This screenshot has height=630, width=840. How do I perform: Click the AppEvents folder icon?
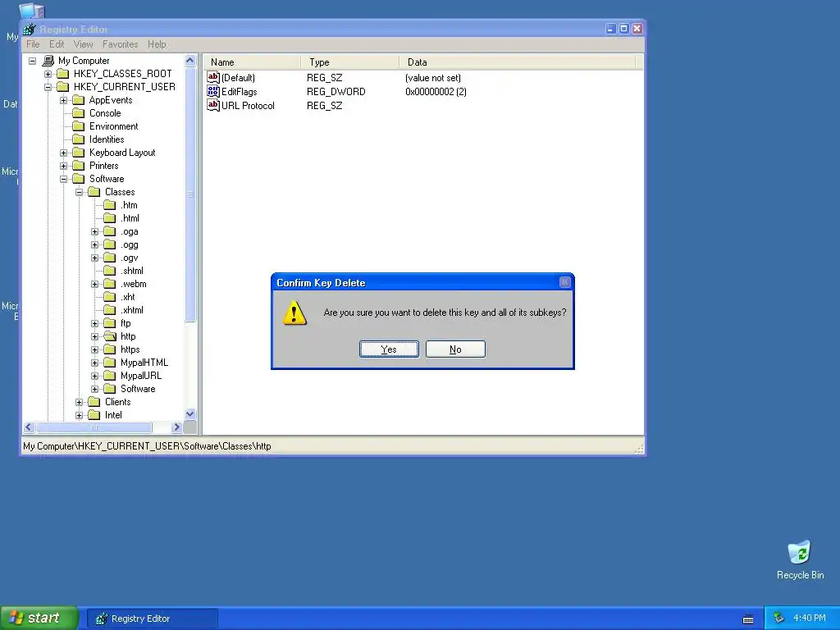click(78, 100)
